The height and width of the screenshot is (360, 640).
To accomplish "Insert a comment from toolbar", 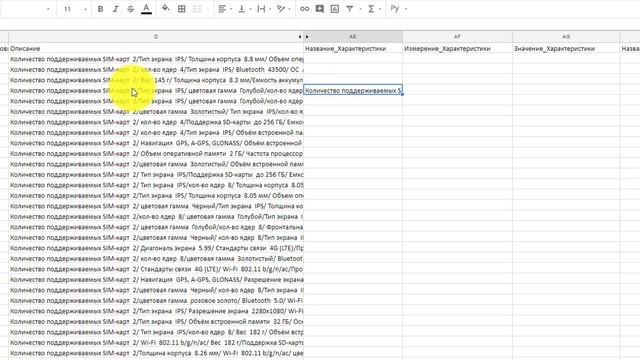I will tap(320, 9).
